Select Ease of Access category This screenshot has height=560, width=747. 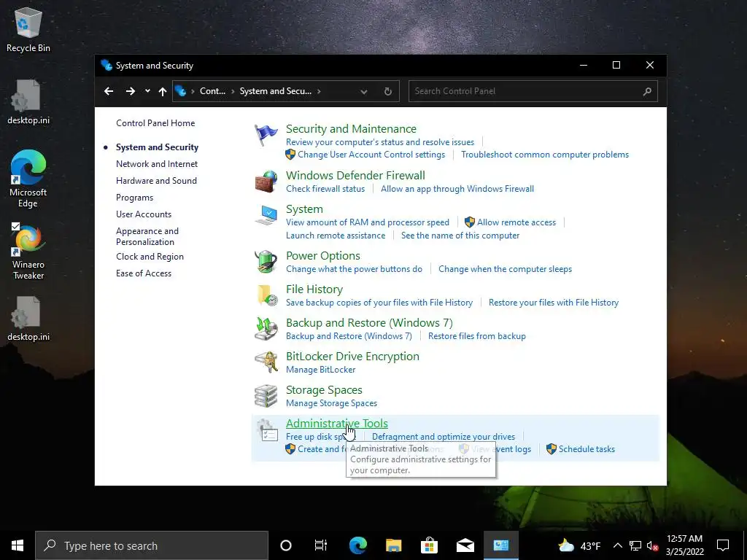(144, 273)
